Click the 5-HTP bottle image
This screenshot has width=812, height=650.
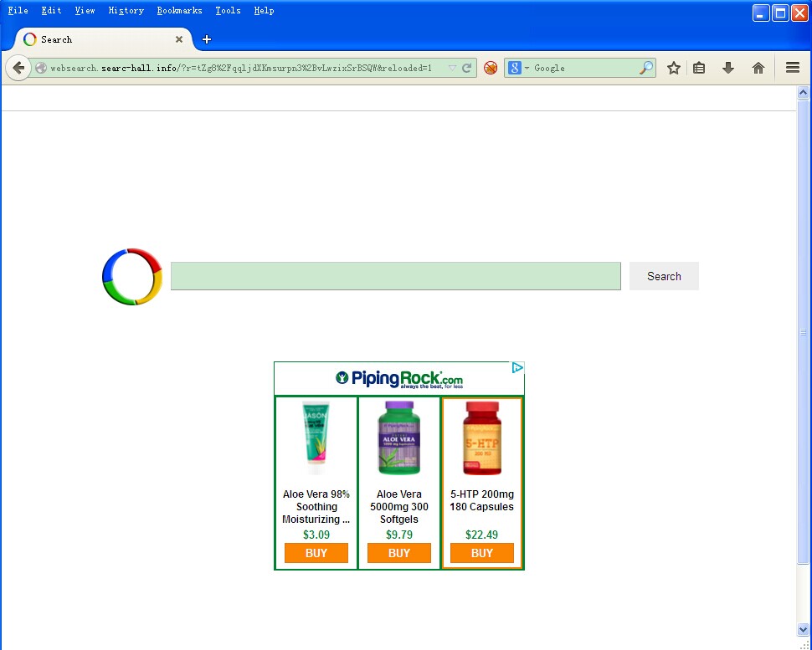[481, 438]
